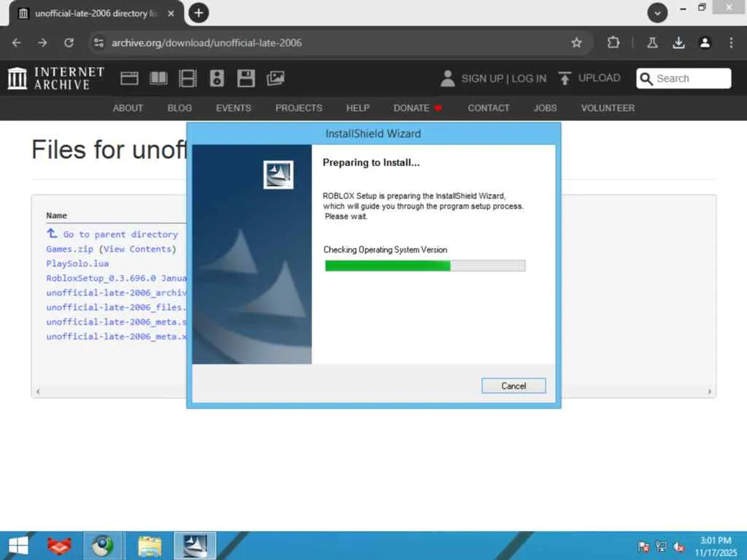Open the BLOG menu item

[x=179, y=108]
